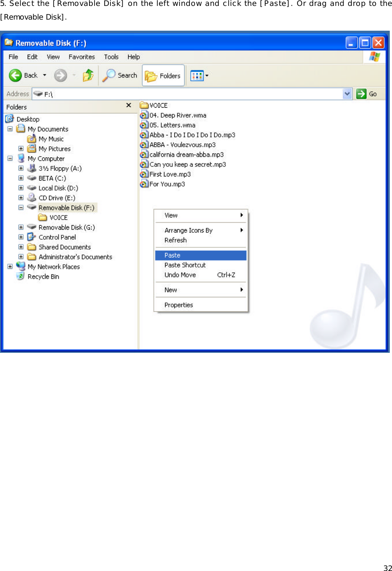Open the Help menu
Image resolution: width=392 pixels, height=571 pixels.
point(134,57)
